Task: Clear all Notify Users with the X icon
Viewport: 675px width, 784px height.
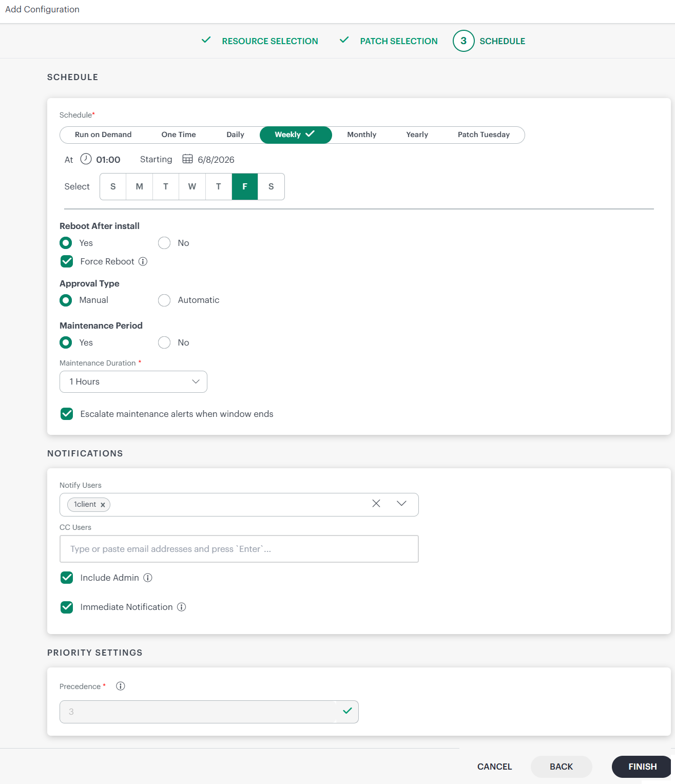Action: pos(376,504)
